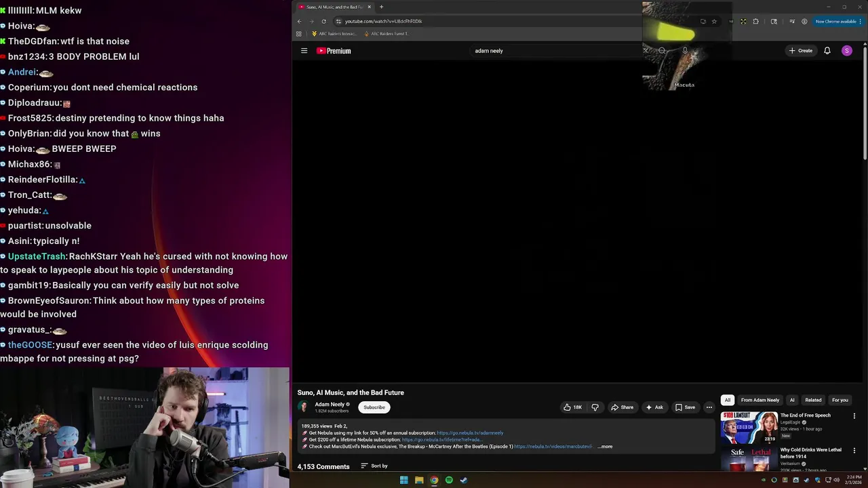Open the ARC Raiders Interactive bookmark
The width and height of the screenshot is (868, 488).
click(334, 34)
